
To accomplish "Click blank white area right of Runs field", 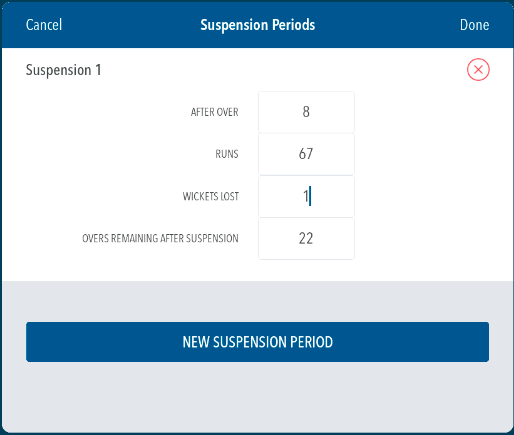I will [x=433, y=154].
